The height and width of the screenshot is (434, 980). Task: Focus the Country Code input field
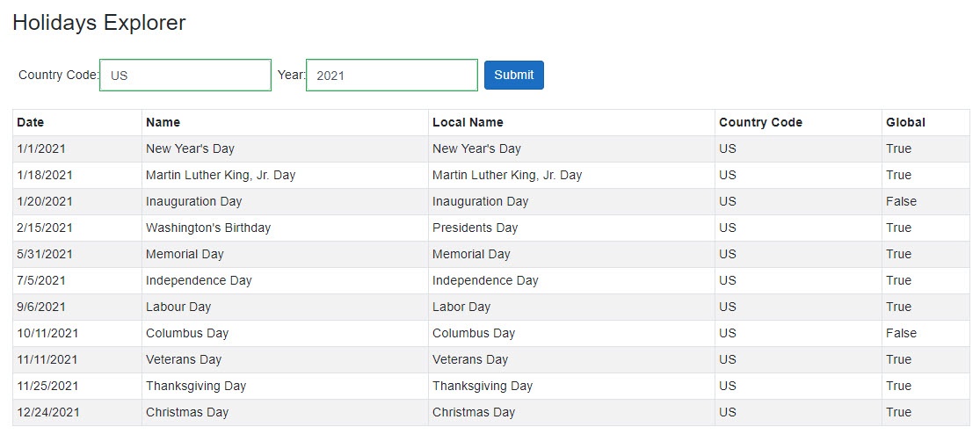[x=185, y=76]
